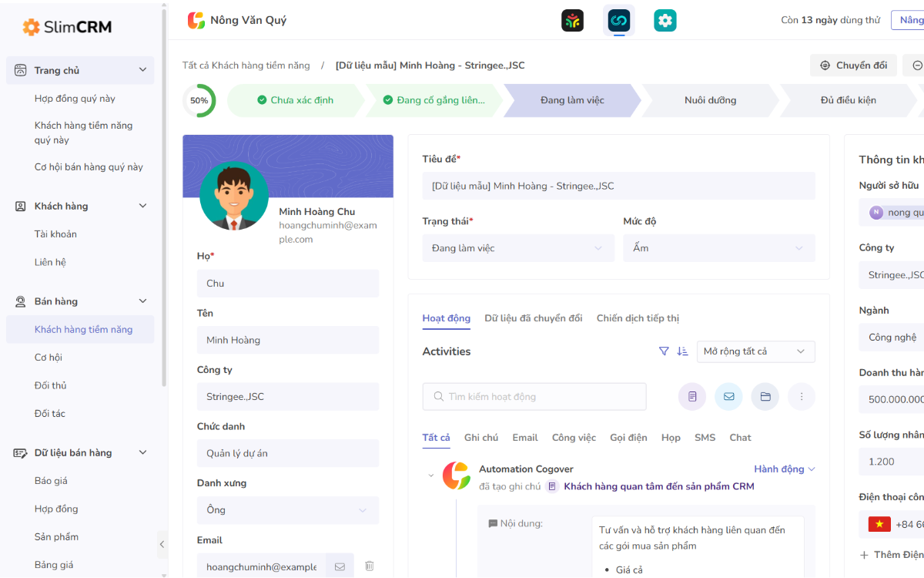Click the note icon before Khách hàng quan tâm
The width and height of the screenshot is (924, 578).
click(x=552, y=486)
